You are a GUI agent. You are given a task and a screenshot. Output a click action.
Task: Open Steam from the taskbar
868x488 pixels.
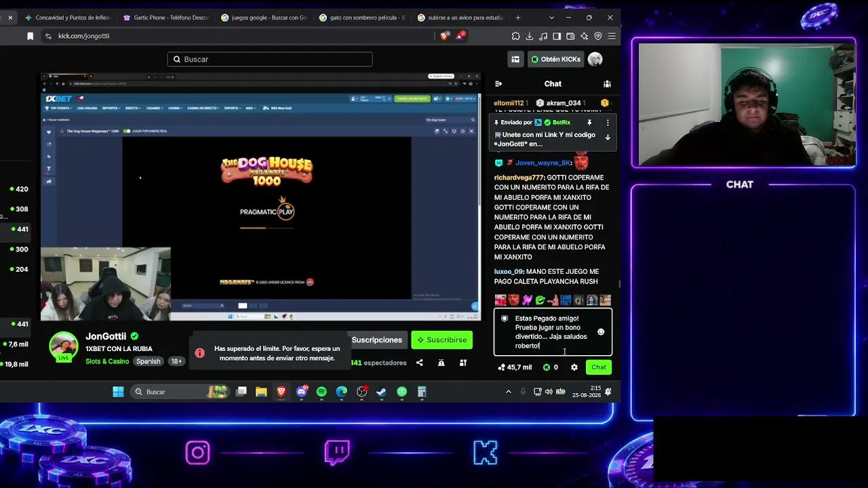[381, 392]
